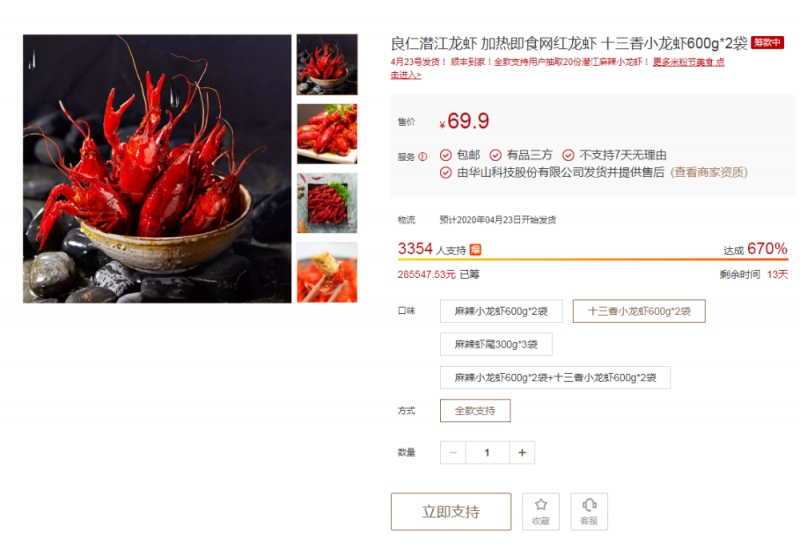Image resolution: width=800 pixels, height=547 pixels.
Task: Select flavor 麻辣虾尾300g*3袋
Action: pyautogui.click(x=496, y=344)
